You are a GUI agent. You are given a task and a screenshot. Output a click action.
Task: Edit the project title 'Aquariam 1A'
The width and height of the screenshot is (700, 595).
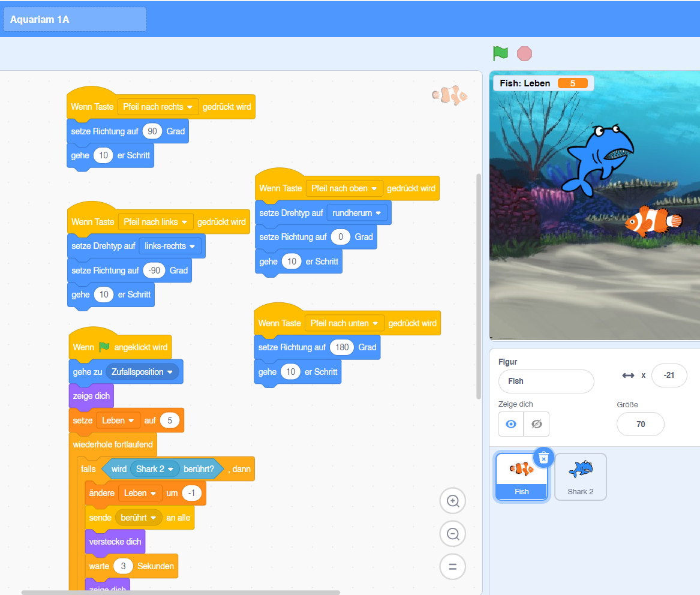coord(75,19)
